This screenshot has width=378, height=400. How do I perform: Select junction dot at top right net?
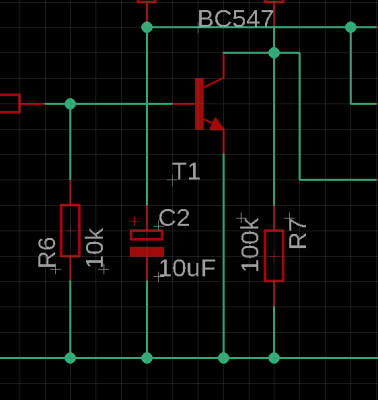click(351, 27)
